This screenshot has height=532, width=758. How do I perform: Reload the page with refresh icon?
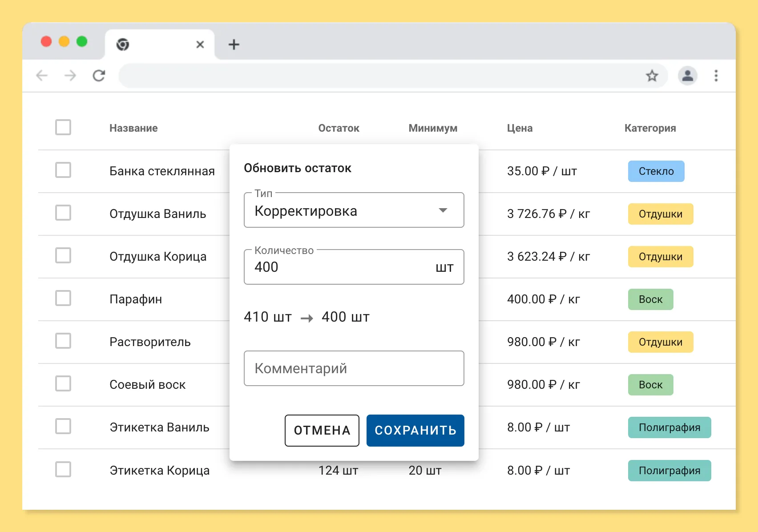pos(99,76)
